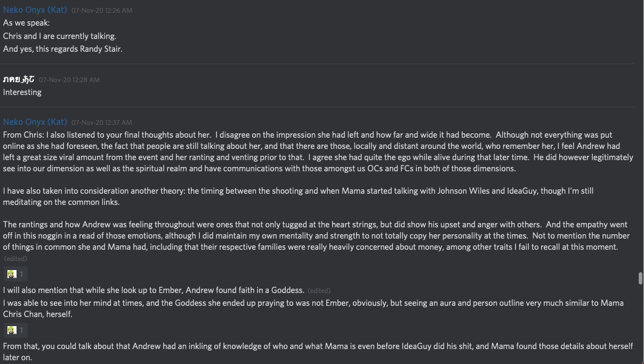Click the 07-Nov-20 12:37 AM timestamp
The width and height of the screenshot is (644, 364).
(x=102, y=123)
